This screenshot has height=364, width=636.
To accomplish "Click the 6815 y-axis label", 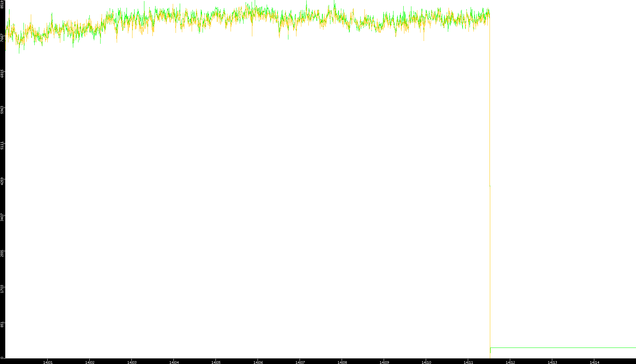I will click(2, 74).
